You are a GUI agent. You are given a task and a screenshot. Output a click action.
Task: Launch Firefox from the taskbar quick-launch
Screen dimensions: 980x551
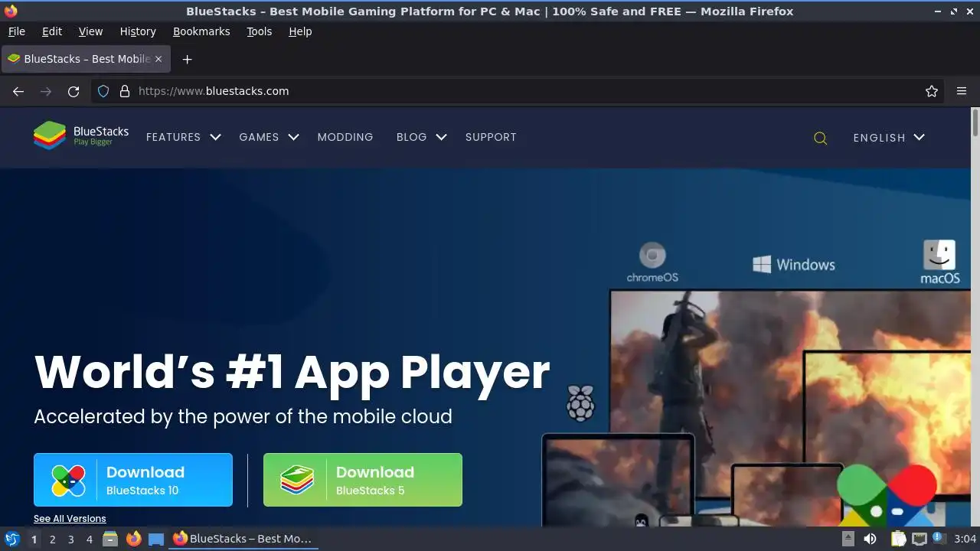[133, 539]
